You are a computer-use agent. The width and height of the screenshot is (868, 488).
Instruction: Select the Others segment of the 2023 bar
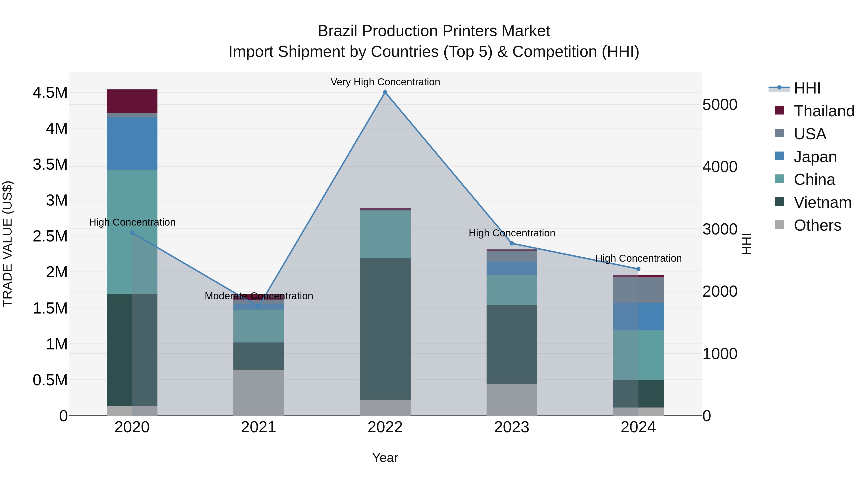tap(511, 400)
